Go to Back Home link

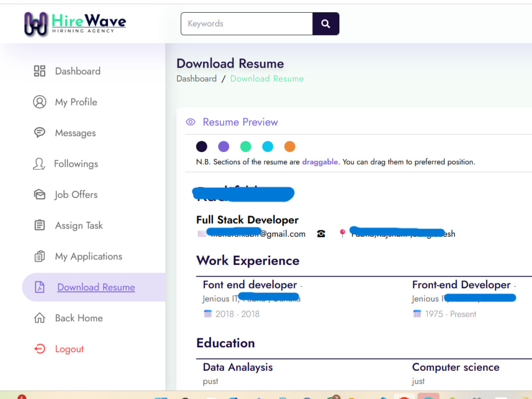[x=79, y=318]
